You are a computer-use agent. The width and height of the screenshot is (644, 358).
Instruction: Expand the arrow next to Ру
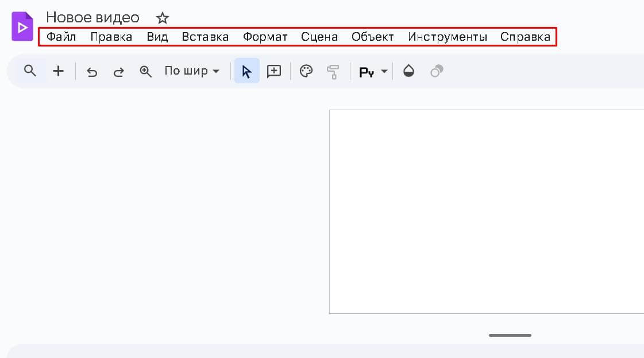click(384, 71)
